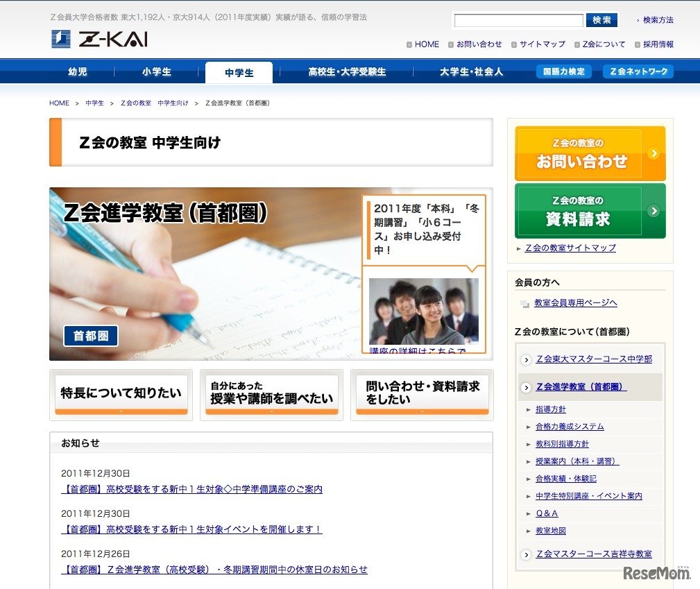This screenshot has width=700, height=589.
Task: Open the 高校生・大学受験生 tab
Action: [x=347, y=71]
